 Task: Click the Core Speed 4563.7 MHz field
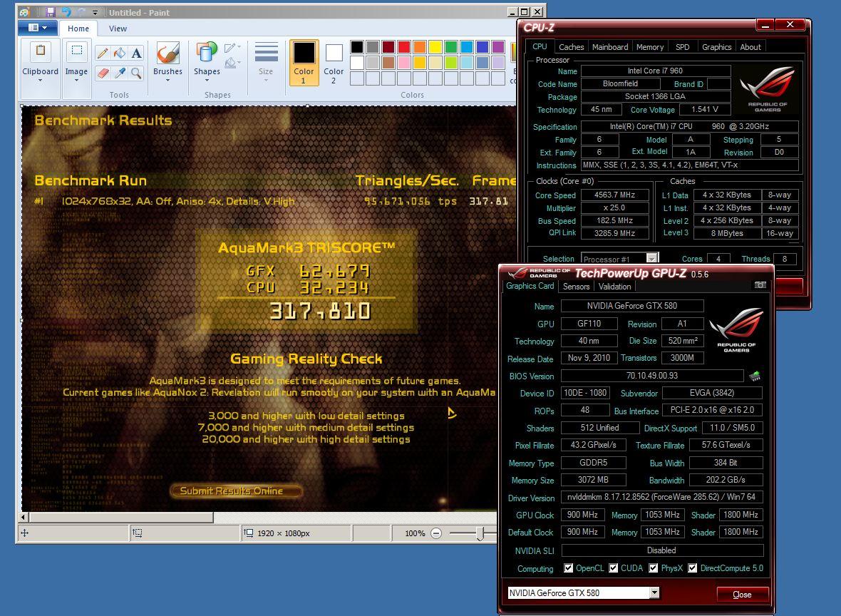click(614, 195)
